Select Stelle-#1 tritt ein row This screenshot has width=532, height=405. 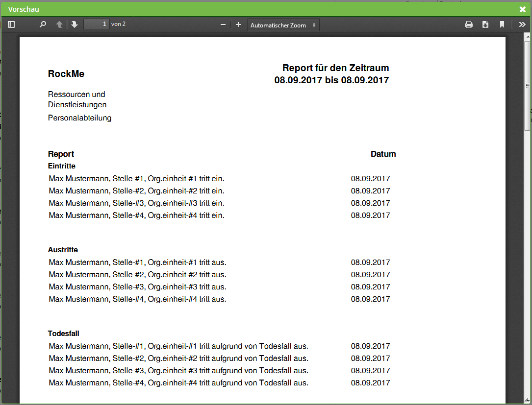219,179
